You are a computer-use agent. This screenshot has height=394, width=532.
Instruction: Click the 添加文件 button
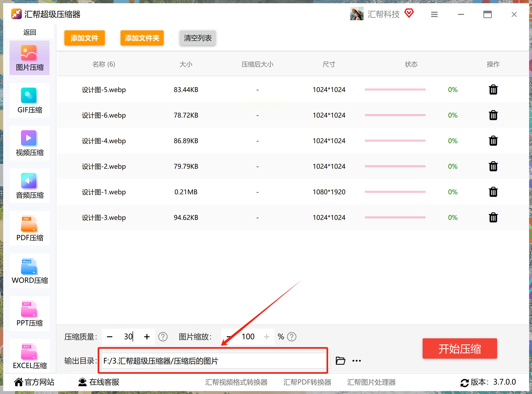tap(84, 38)
